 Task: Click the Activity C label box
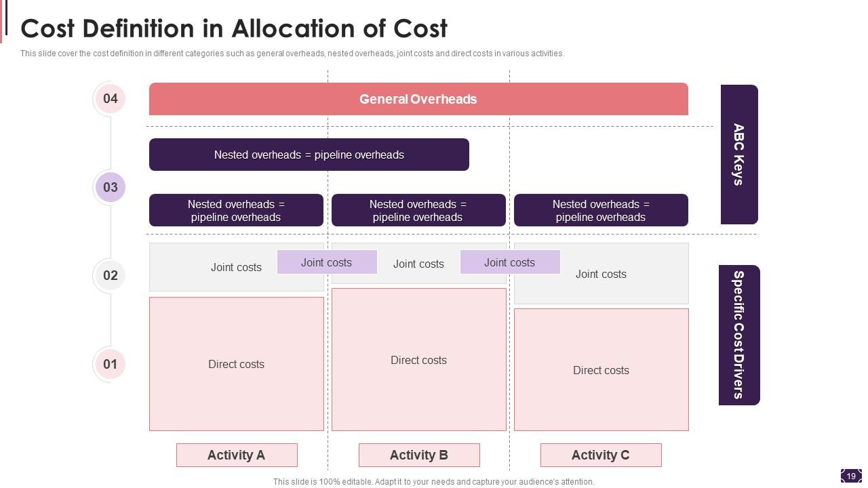click(601, 455)
